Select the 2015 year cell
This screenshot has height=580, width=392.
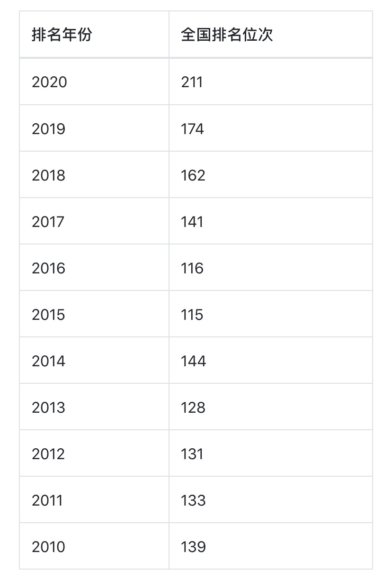pos(48,314)
